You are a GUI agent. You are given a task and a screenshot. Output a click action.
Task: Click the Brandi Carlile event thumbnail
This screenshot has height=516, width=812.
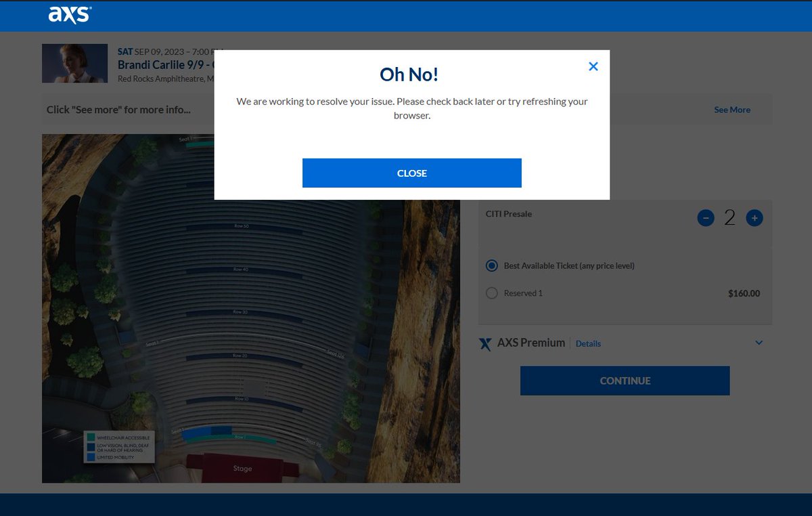point(74,64)
